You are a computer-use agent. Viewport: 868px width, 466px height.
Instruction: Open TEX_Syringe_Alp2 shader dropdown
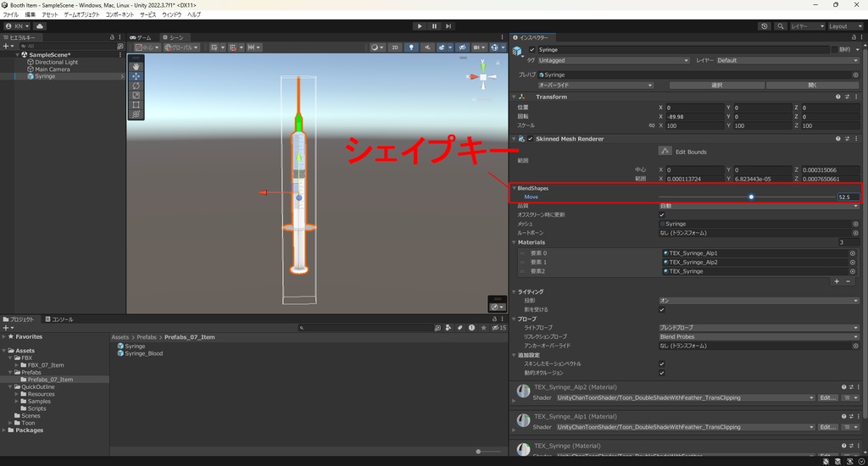tap(685, 398)
